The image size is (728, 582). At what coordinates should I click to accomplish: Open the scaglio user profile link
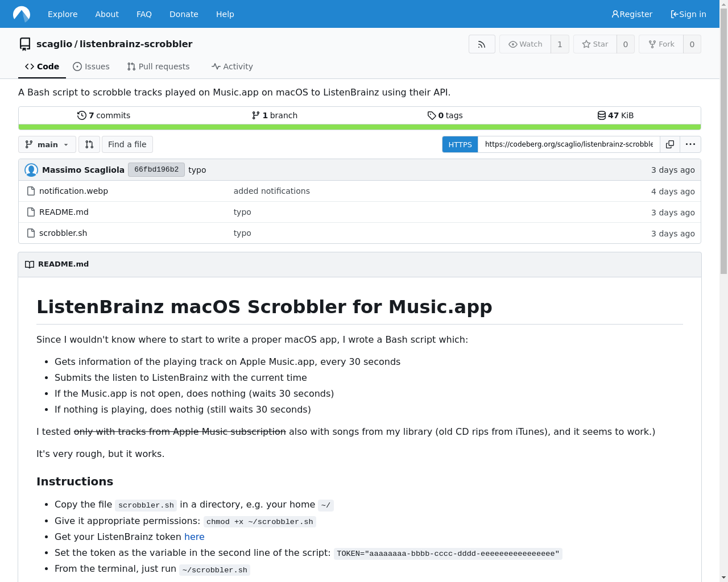click(x=54, y=44)
